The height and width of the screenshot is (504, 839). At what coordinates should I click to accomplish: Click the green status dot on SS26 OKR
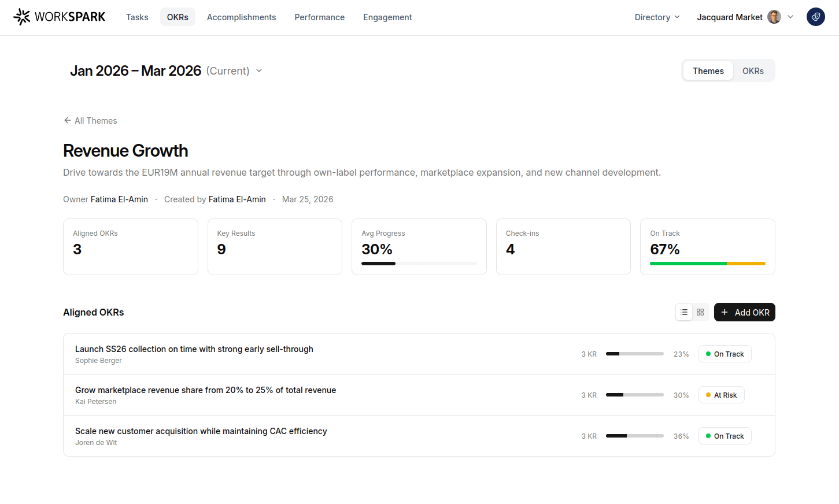coord(709,354)
